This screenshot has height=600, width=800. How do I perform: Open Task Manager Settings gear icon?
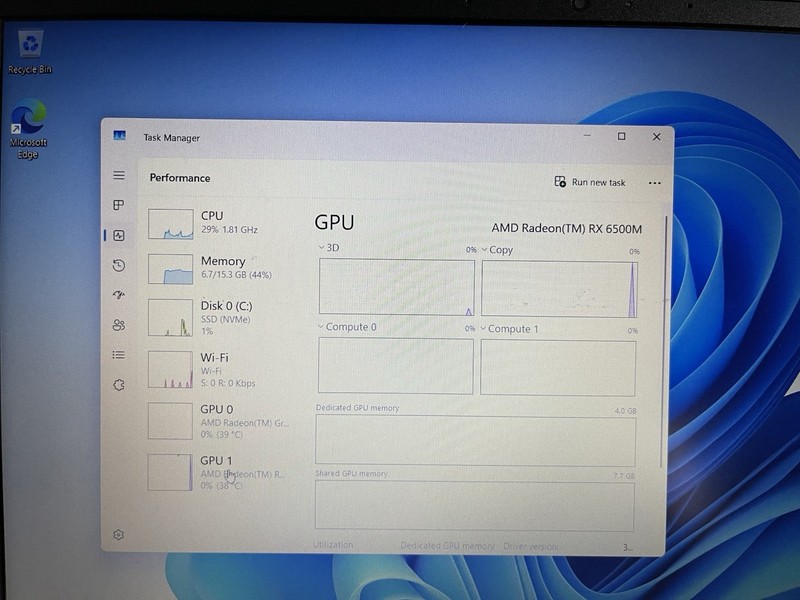coord(118,535)
